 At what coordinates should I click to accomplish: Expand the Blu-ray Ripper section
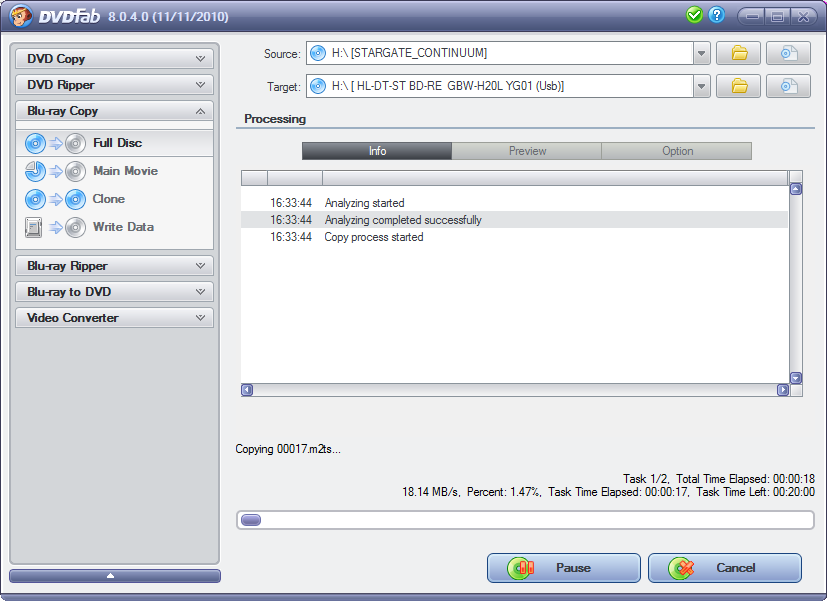[x=114, y=266]
